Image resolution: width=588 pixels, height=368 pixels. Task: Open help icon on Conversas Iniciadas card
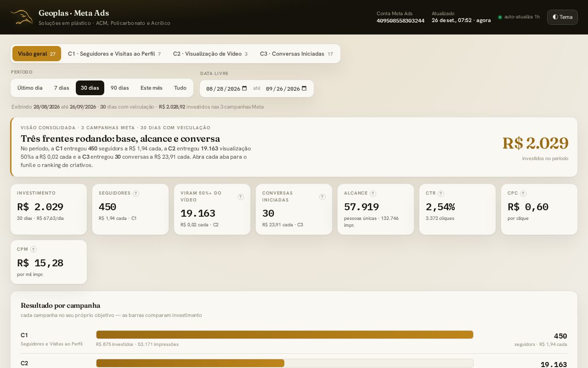(322, 197)
